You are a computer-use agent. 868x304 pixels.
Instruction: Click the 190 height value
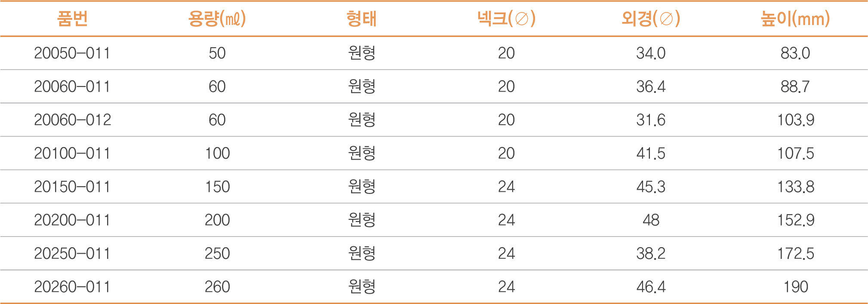[795, 287]
